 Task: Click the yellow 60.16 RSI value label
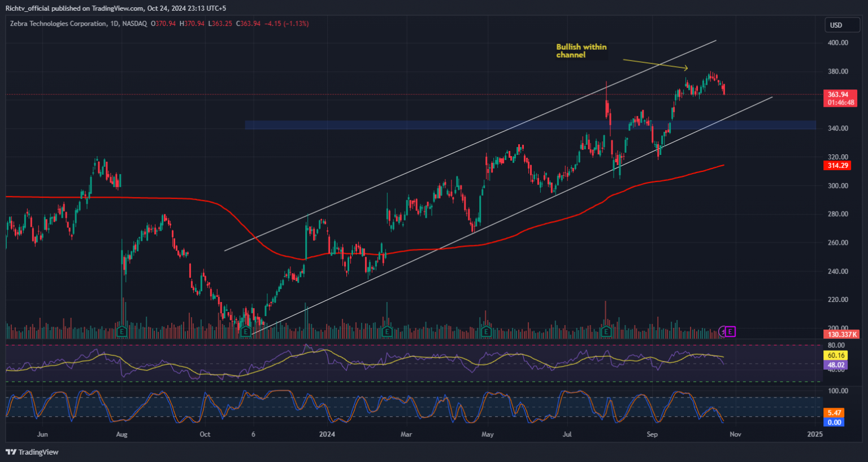(835, 356)
